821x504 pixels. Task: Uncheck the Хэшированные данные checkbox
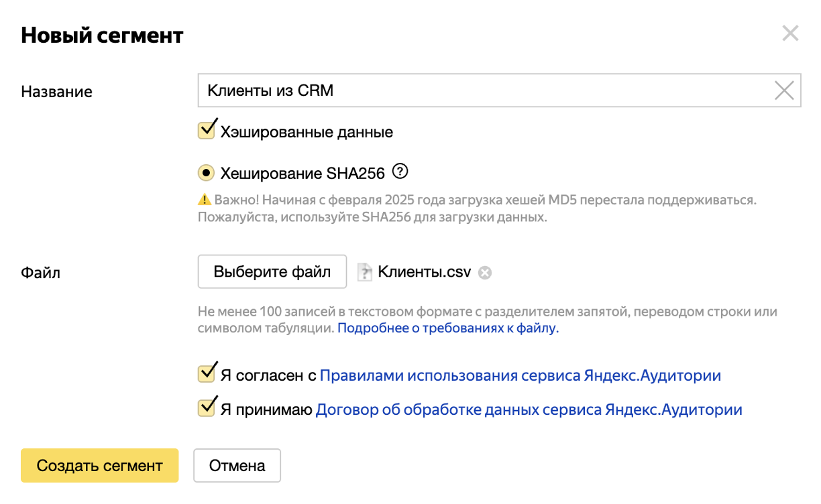207,130
